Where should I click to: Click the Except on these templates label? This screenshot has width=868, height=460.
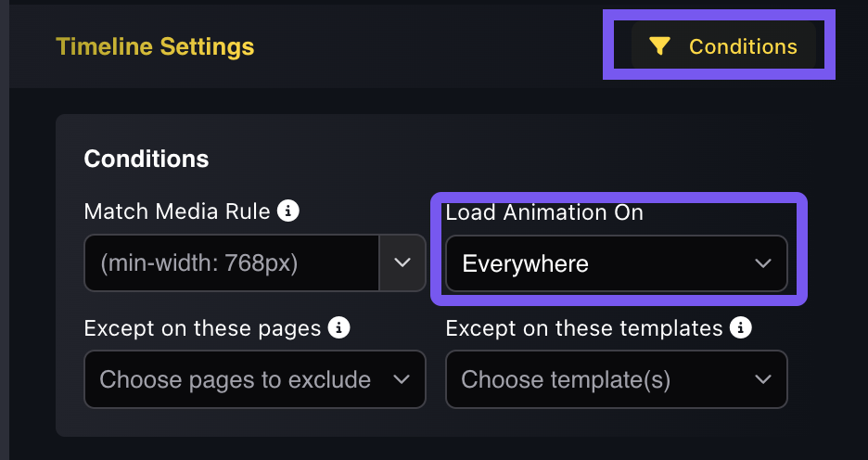(x=583, y=328)
